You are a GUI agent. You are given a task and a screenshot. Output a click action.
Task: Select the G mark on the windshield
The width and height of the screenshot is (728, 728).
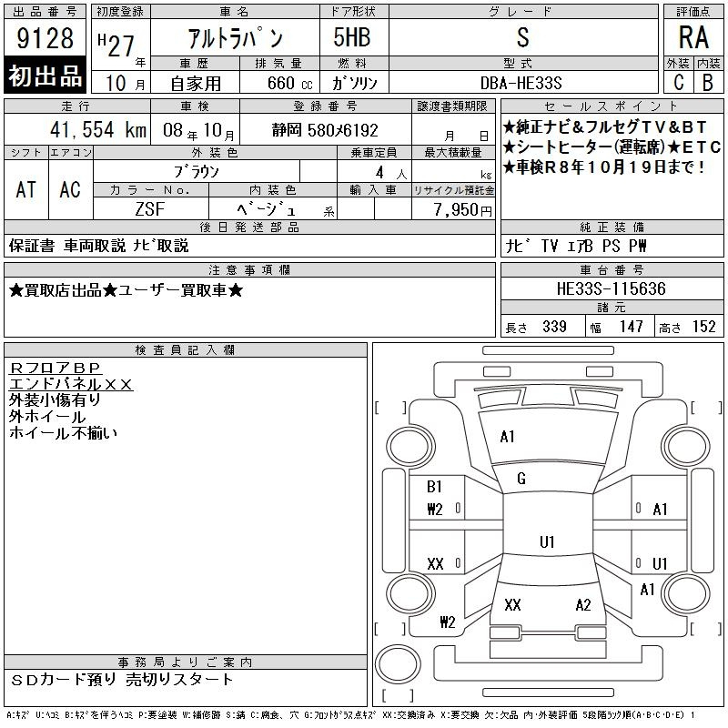521,479
